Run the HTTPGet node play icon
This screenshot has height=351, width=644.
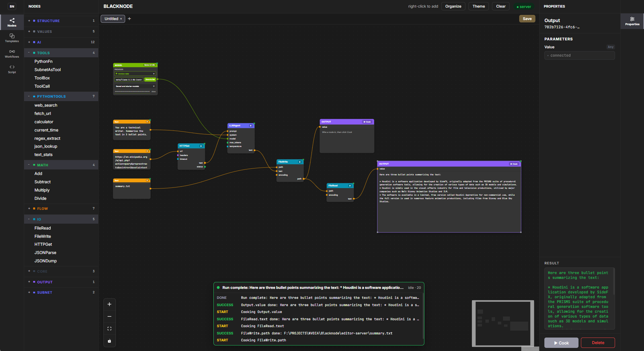(201, 146)
